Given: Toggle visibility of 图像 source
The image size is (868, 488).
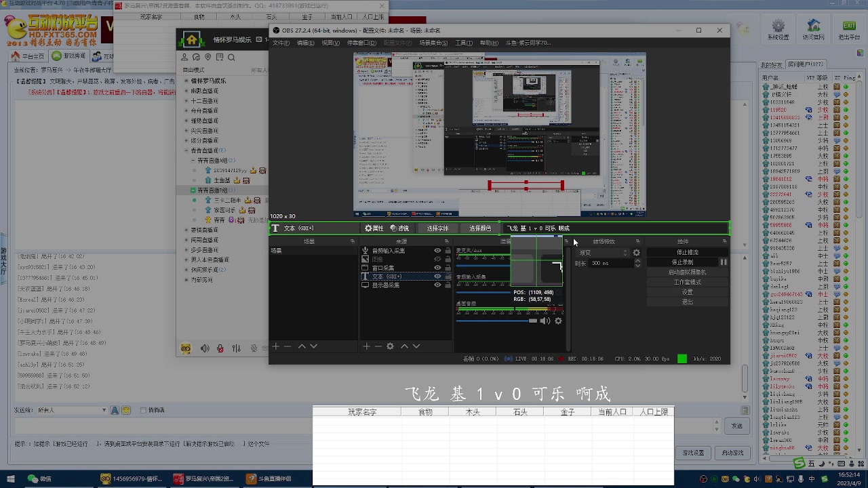Looking at the screenshot, I should point(437,260).
